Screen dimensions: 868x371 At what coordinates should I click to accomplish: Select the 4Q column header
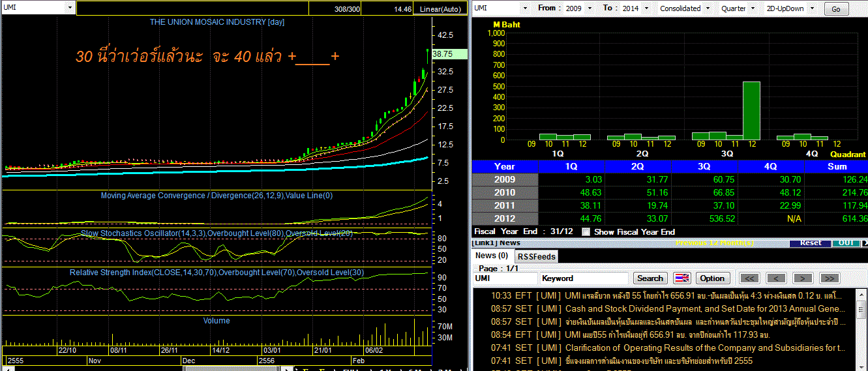coord(771,166)
